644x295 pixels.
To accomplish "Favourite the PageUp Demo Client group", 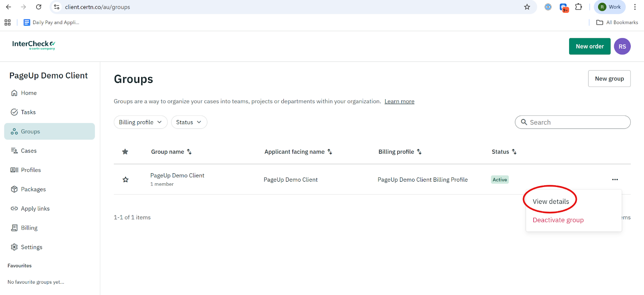I will click(126, 180).
